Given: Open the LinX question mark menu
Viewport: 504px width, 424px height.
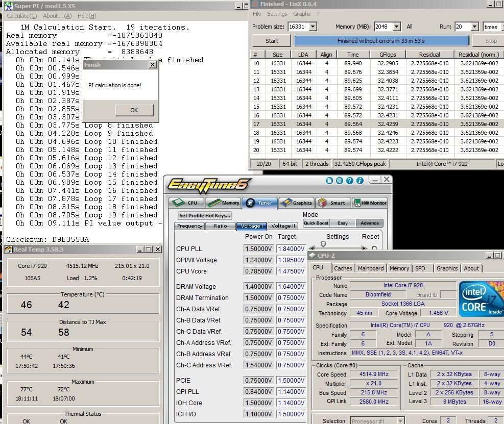Looking at the screenshot, I should point(318,14).
